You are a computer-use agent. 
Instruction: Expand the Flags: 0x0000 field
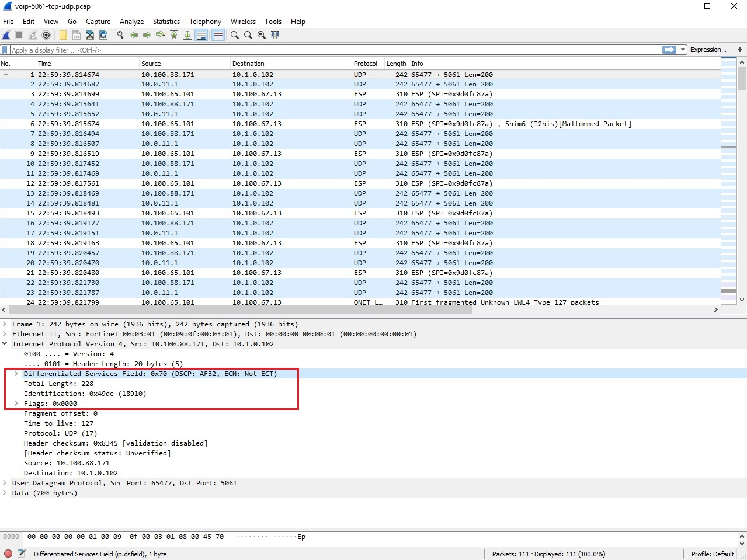tap(16, 403)
